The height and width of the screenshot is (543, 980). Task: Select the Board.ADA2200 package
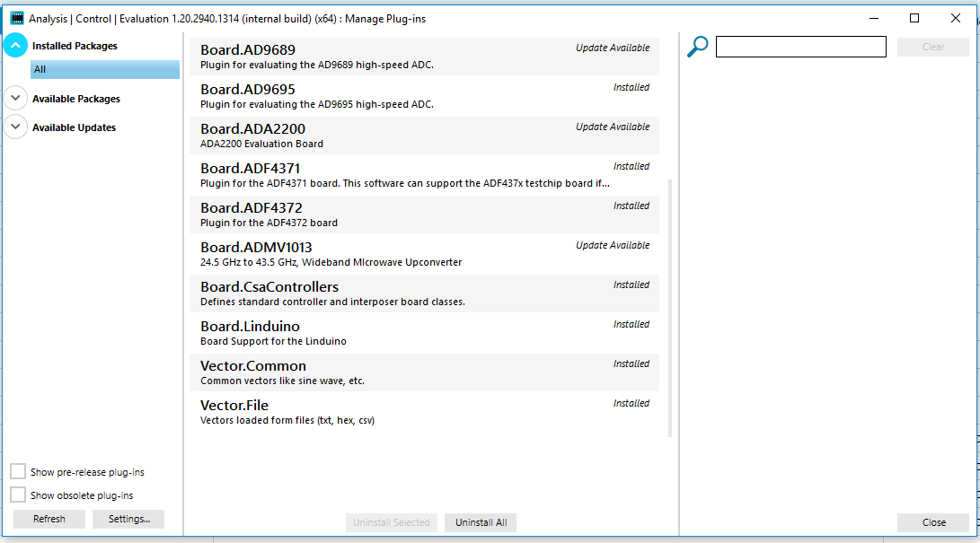[x=424, y=136]
